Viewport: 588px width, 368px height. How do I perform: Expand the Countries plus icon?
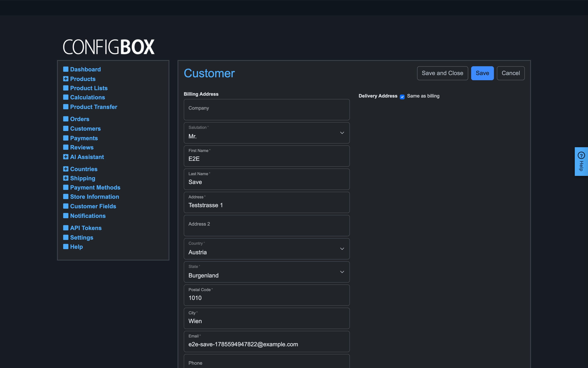click(x=66, y=169)
